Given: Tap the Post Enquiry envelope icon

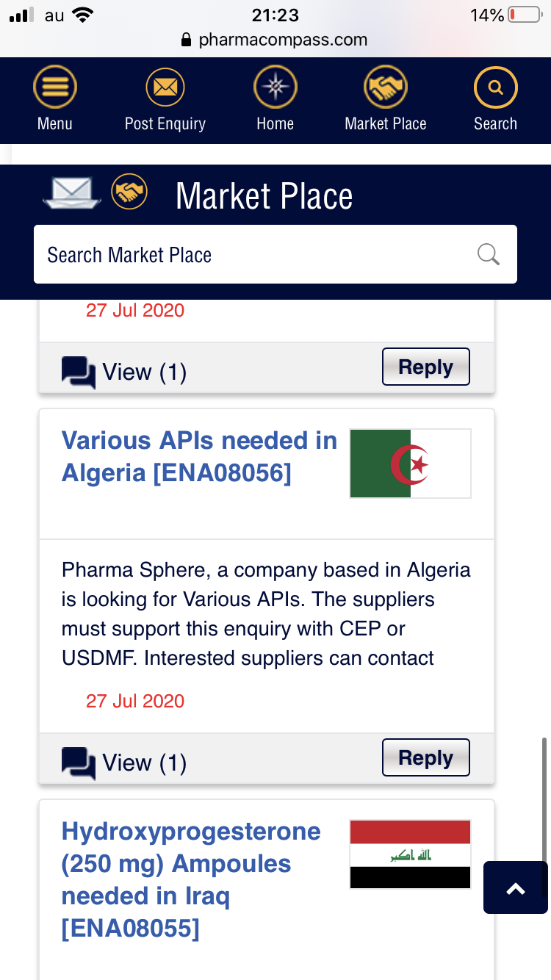Looking at the screenshot, I should [165, 88].
